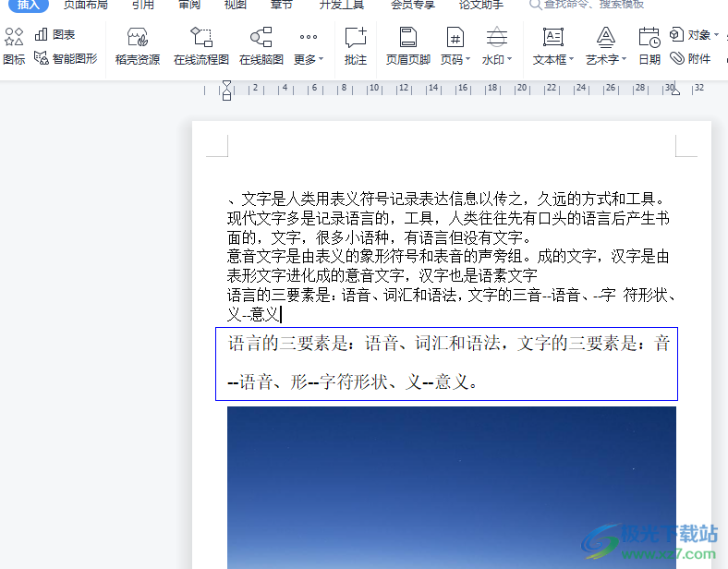This screenshot has height=569, width=728.
Task: Insert a 智能图形 smart graphic
Action: point(66,58)
